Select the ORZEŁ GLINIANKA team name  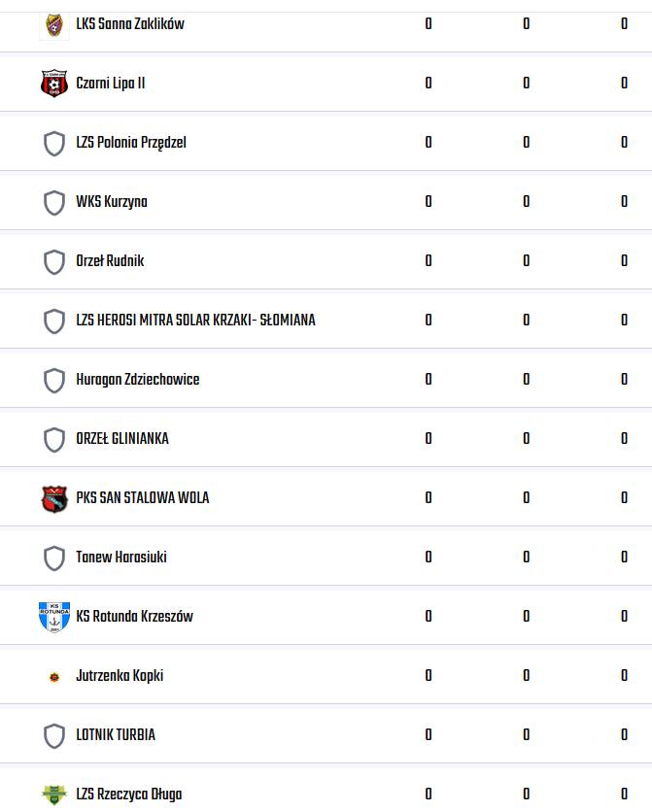(122, 439)
